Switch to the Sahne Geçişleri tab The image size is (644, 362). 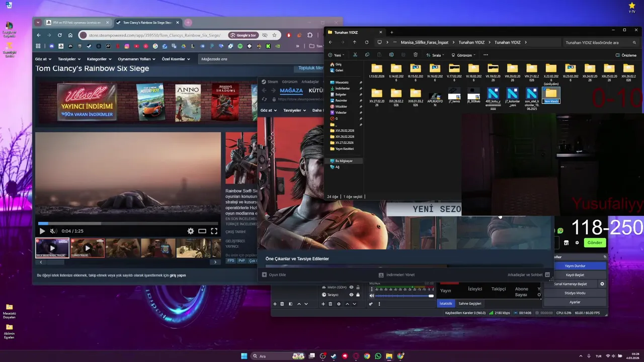[470, 304]
